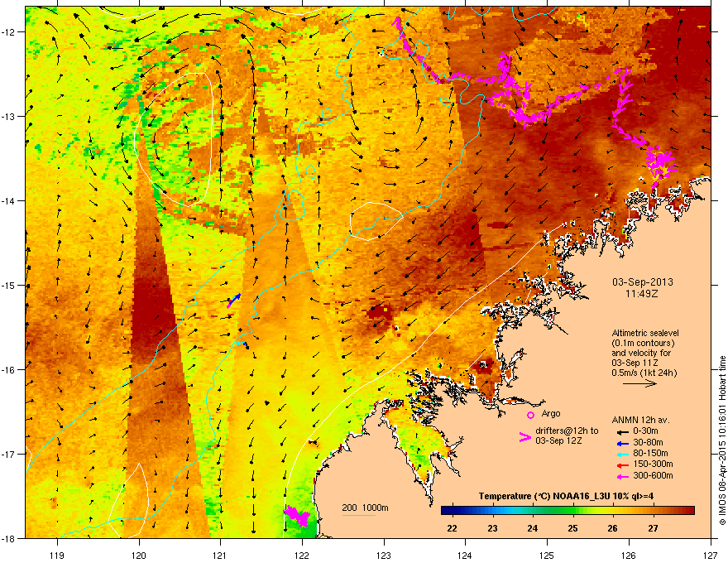The image size is (728, 563).
Task: Click the latitude axis label '-16'
Action: click(9, 370)
